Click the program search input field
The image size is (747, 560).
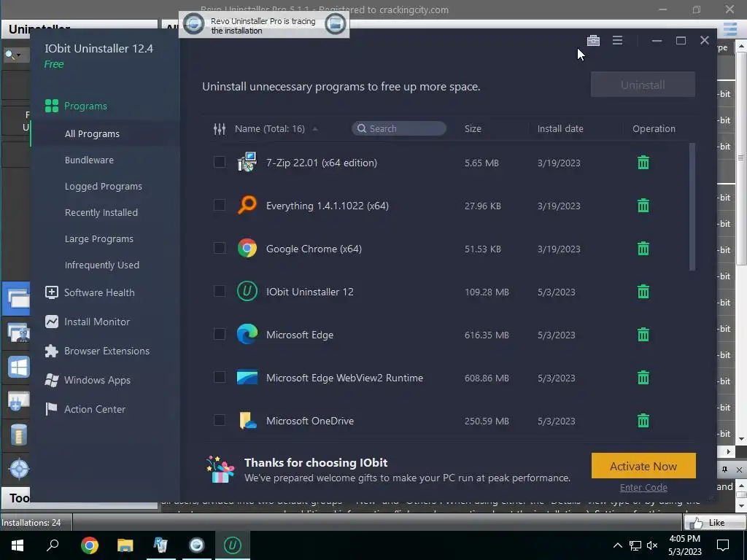[x=399, y=128]
